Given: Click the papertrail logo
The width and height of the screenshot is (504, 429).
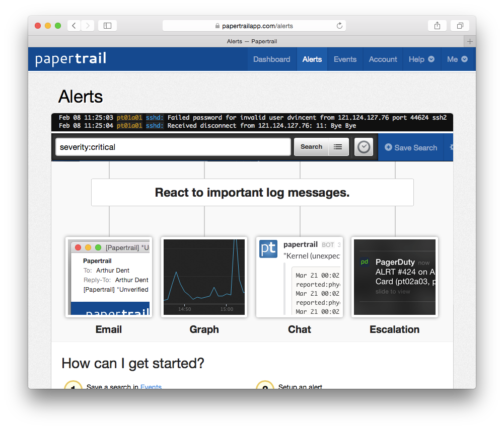Looking at the screenshot, I should click(x=70, y=59).
